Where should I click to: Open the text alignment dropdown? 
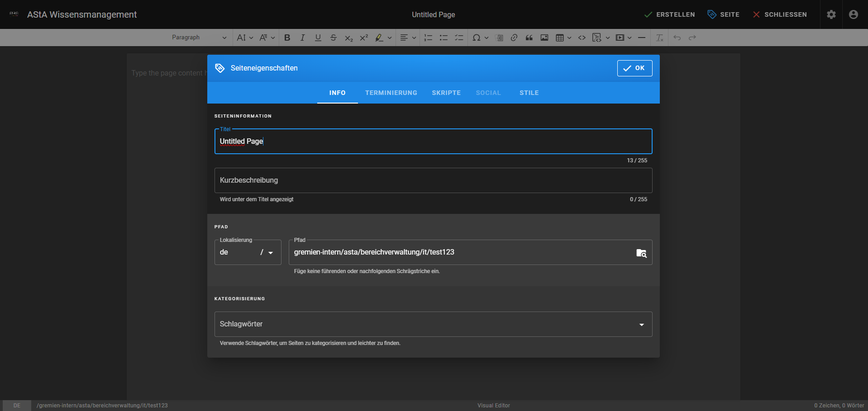click(408, 38)
